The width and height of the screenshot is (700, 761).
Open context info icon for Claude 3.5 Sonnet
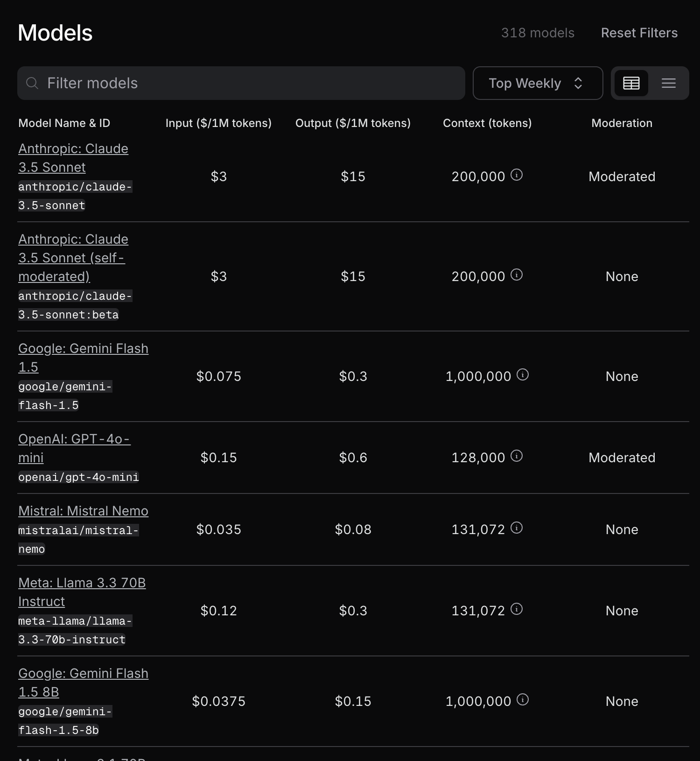click(x=517, y=175)
